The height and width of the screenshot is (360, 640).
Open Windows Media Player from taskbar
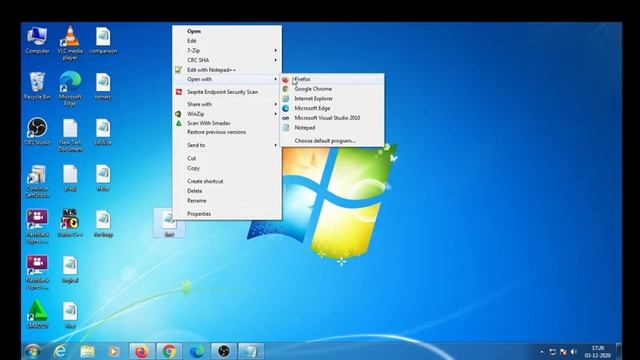coord(113,351)
